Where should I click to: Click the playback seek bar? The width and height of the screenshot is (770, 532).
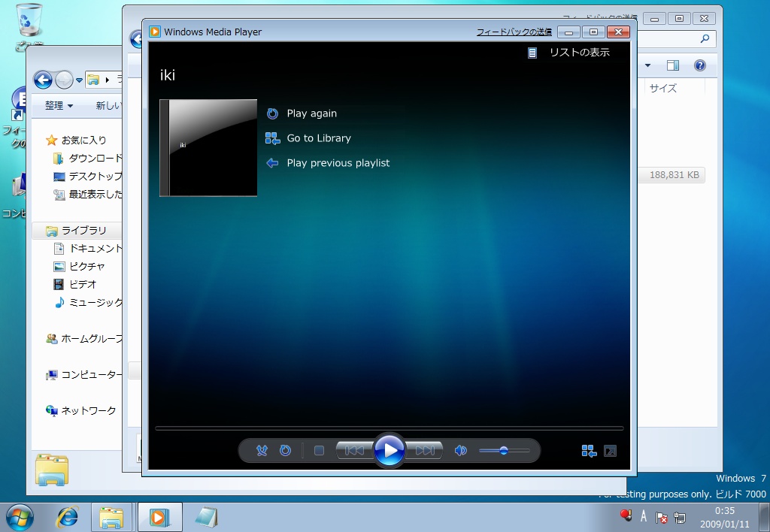[x=389, y=428]
